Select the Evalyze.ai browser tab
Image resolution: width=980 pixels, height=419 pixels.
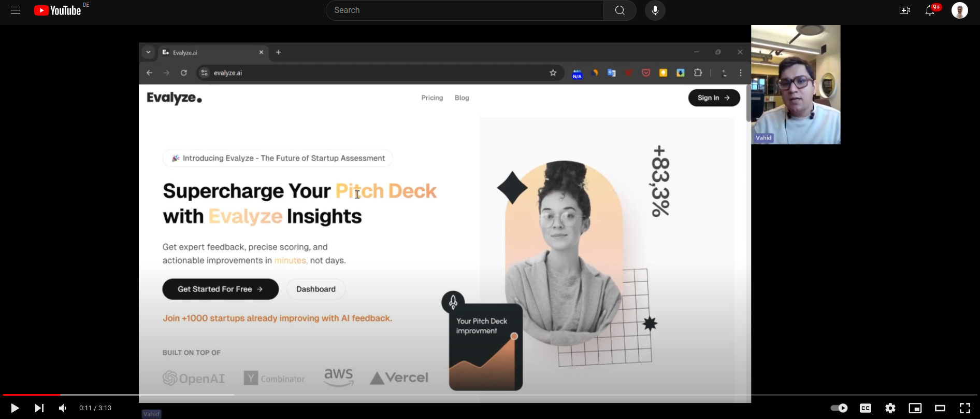[212, 52]
